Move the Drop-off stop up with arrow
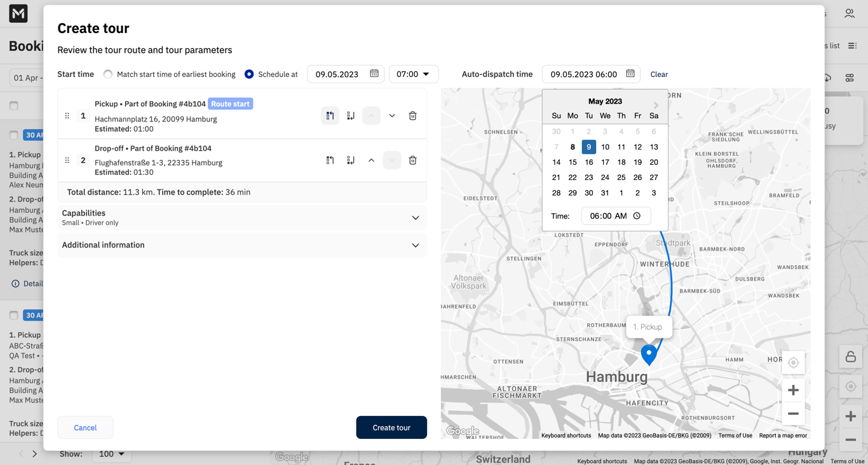Screen dimensions: 868x465 [x=371, y=160]
